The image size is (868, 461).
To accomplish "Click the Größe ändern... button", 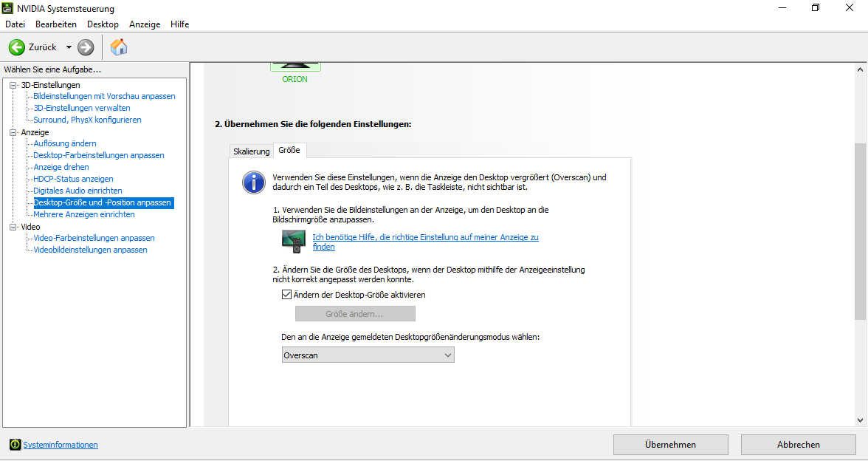I will 355,313.
